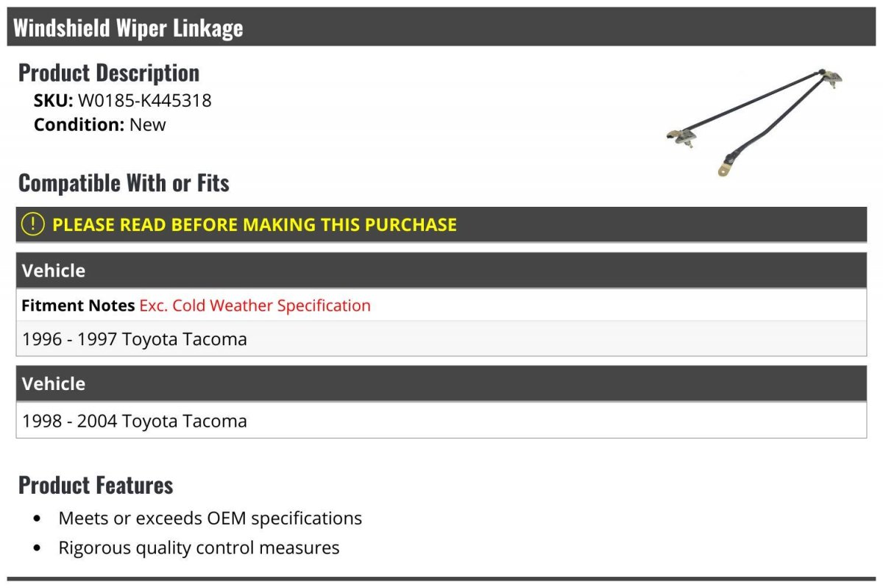
Task: Select the Product Description heading
Action: click(x=109, y=72)
